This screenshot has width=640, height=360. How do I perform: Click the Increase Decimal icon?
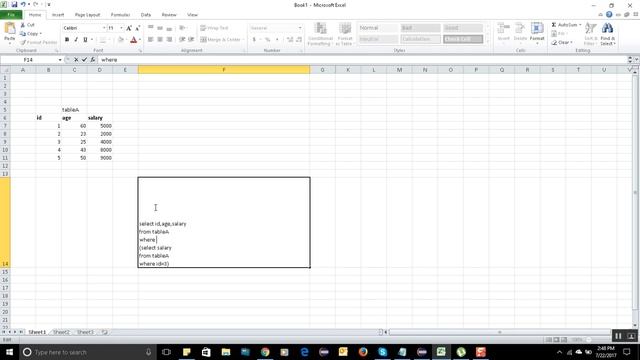pos(290,40)
